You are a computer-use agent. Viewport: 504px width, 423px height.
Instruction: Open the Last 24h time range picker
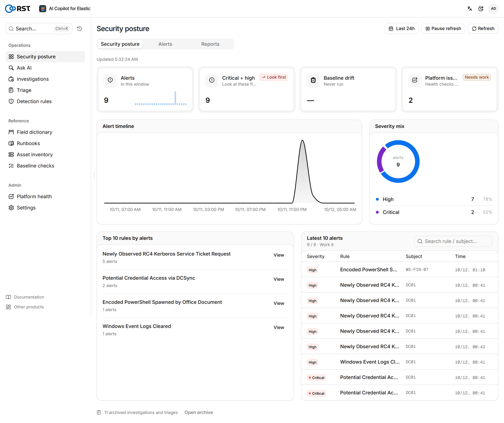tap(401, 29)
